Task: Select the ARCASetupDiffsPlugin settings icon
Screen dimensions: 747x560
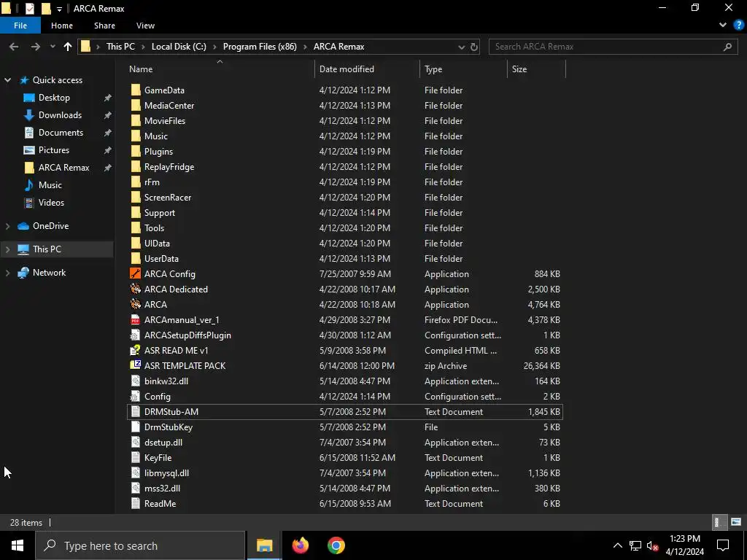Action: 136,335
